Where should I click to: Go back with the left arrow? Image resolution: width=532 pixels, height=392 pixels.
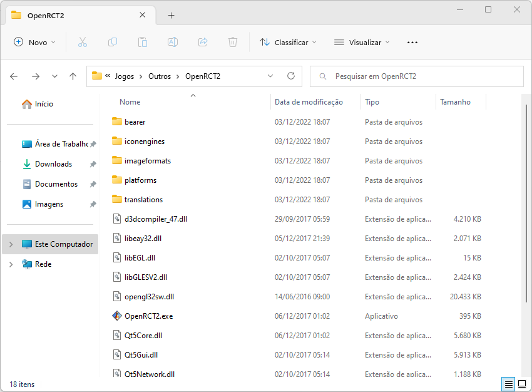(14, 76)
